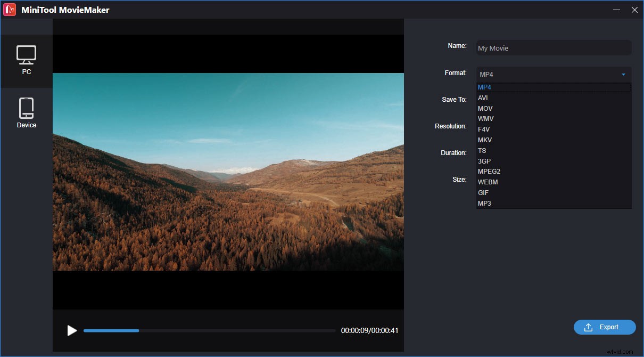Click the export upload icon on Export button
The width and height of the screenshot is (644, 357).
click(x=589, y=327)
